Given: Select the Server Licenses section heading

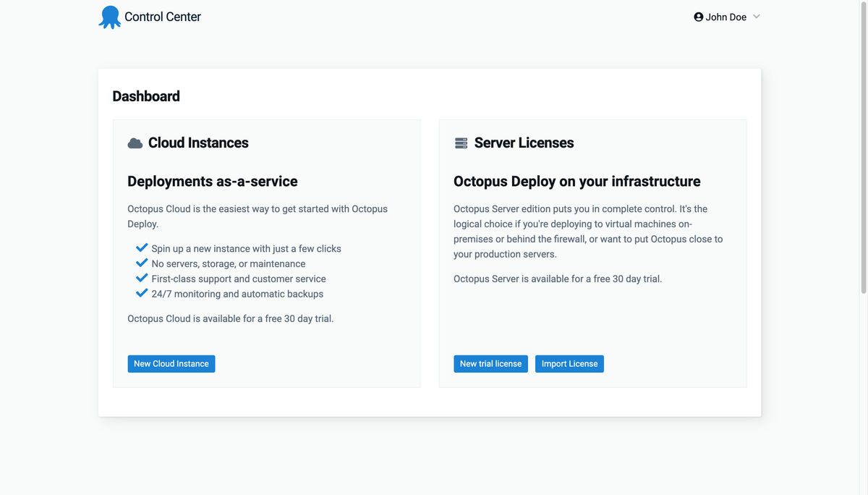Looking at the screenshot, I should pyautogui.click(x=524, y=143).
